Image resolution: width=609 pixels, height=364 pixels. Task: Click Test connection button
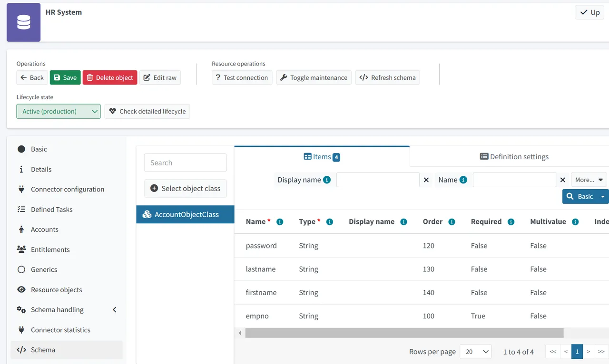point(242,77)
